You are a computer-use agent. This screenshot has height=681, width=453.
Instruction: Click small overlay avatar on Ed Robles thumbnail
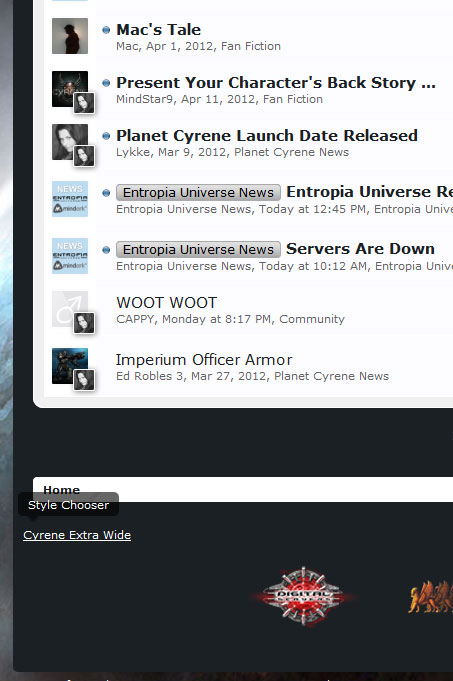tap(84, 380)
